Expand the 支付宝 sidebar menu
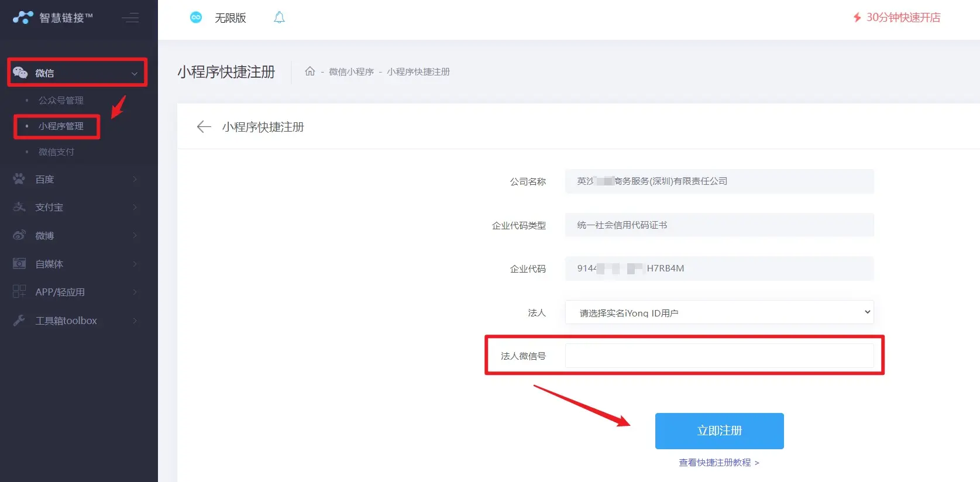Screen dimensions: 980x482 click(x=76, y=207)
